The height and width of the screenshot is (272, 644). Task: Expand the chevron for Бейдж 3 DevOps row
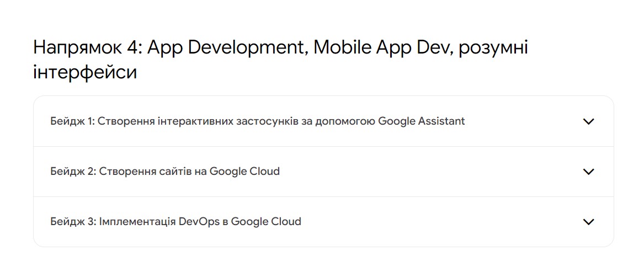click(589, 222)
